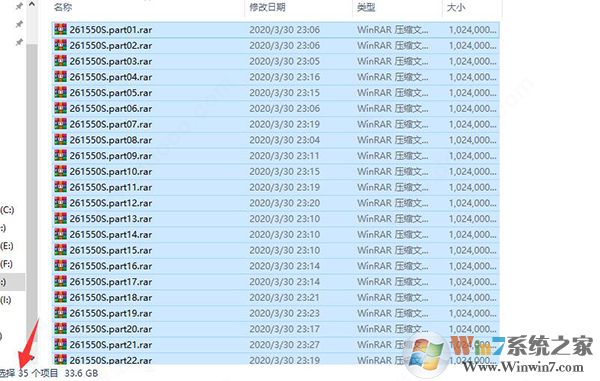
Task: Select file 261550S.part12.rar by name
Action: pos(111,203)
